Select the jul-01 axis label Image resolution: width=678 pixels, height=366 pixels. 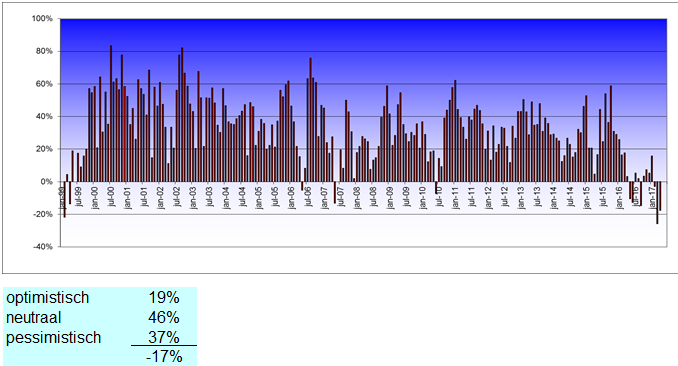pyautogui.click(x=144, y=196)
